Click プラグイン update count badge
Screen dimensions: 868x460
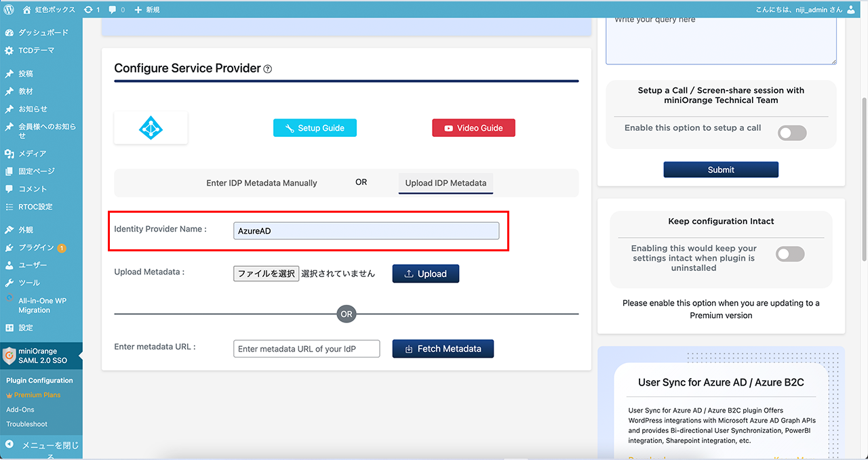(x=62, y=248)
